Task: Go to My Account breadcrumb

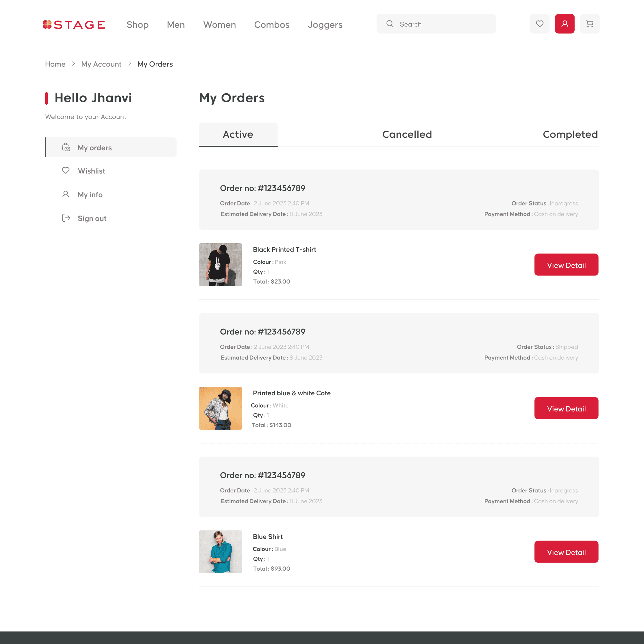Action: tap(101, 64)
